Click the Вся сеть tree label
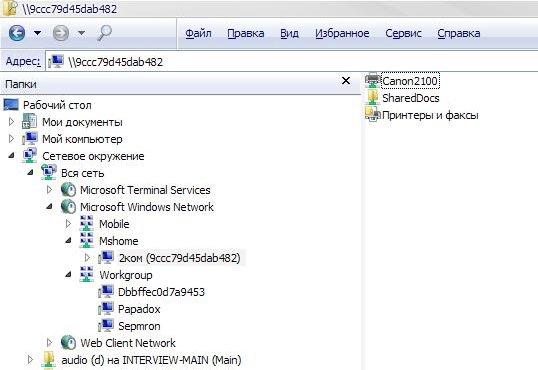Viewport: 538px width, 370px height. [83, 173]
